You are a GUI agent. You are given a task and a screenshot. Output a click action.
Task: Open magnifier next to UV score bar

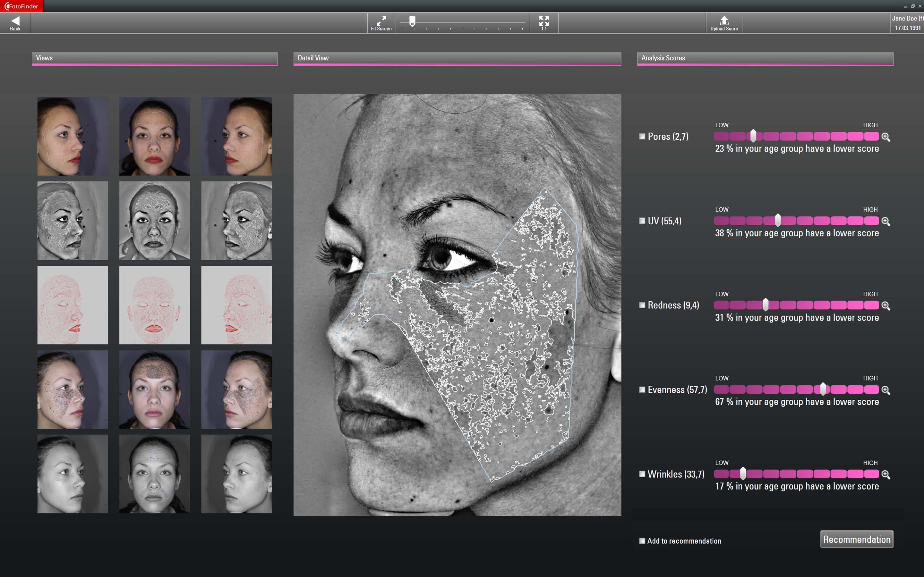(886, 221)
